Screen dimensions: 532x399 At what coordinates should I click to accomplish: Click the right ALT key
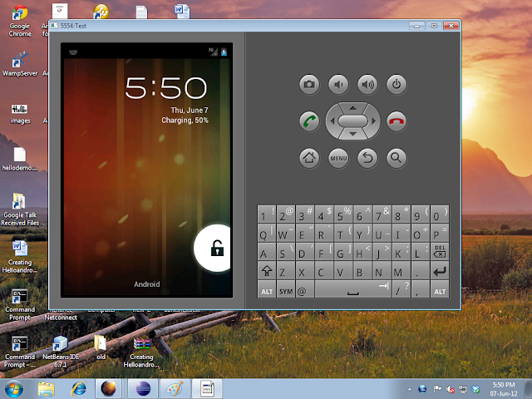440,290
